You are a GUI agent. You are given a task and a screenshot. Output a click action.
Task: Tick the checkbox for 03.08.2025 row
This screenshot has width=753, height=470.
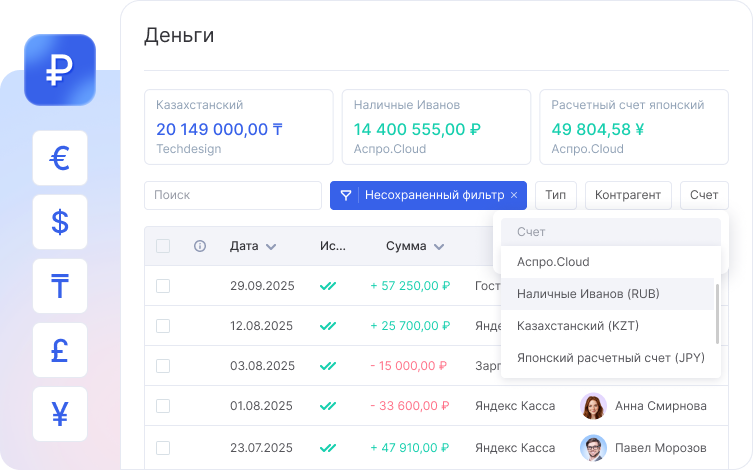click(x=163, y=366)
